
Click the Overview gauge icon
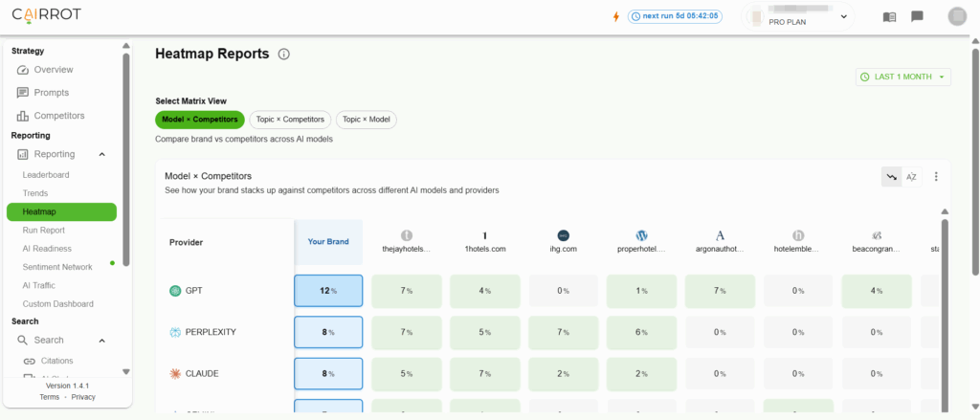(23, 70)
